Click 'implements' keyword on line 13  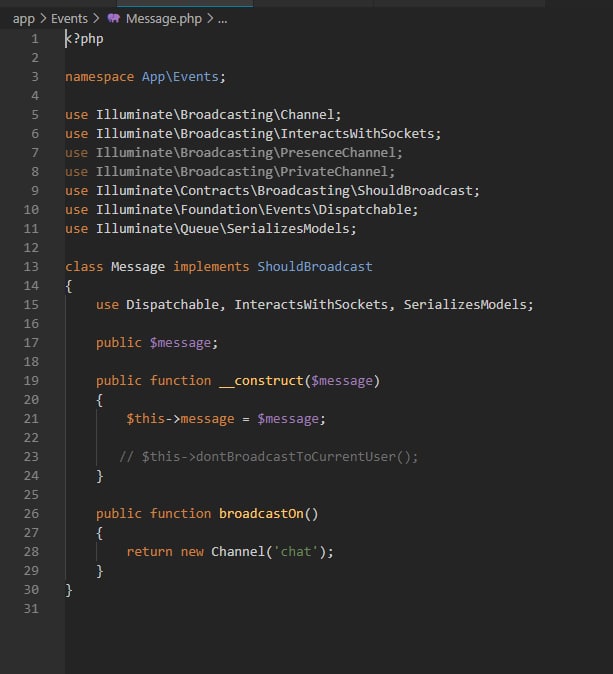[211, 267]
